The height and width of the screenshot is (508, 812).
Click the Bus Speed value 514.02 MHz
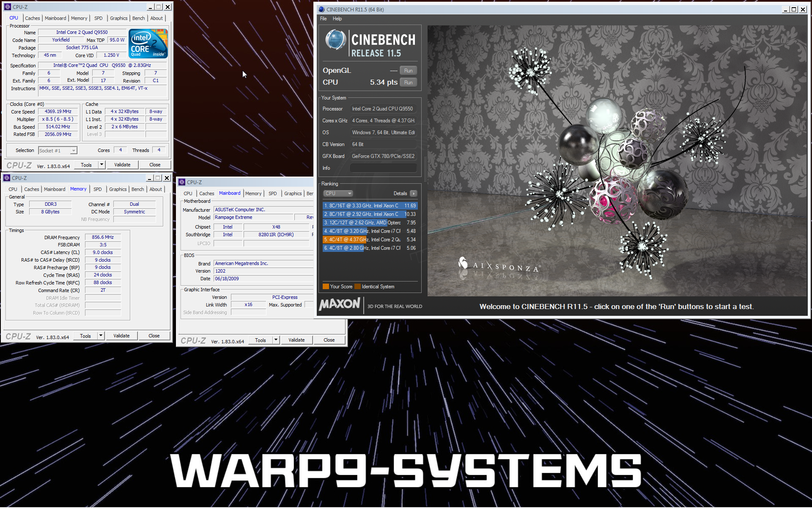click(x=58, y=127)
